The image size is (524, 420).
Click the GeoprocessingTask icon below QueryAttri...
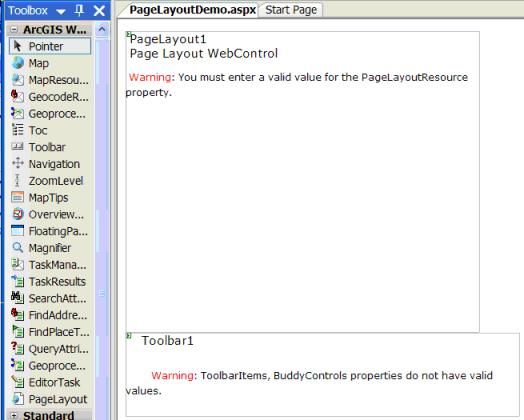point(18,365)
